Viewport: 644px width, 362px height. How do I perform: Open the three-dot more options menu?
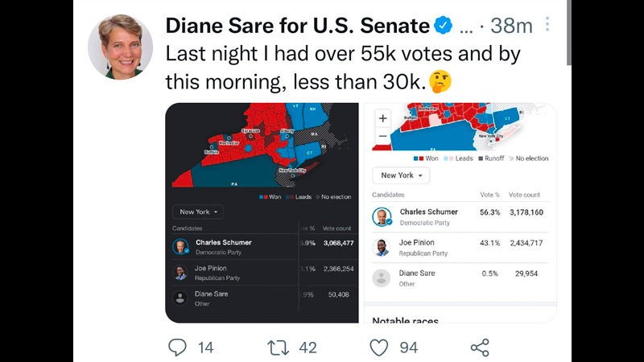[x=547, y=24]
